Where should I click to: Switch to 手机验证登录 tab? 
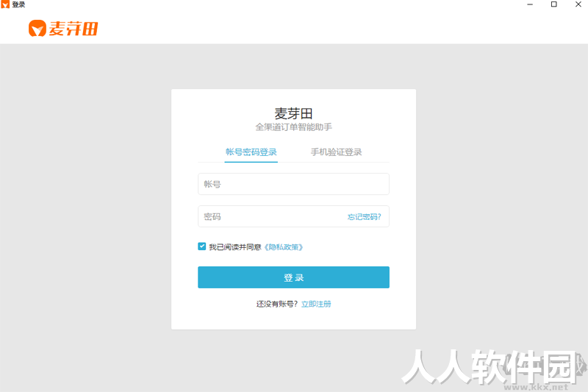pyautogui.click(x=336, y=152)
